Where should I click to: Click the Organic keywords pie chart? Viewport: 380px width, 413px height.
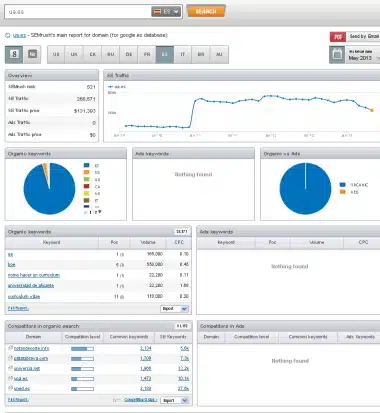pos(49,189)
